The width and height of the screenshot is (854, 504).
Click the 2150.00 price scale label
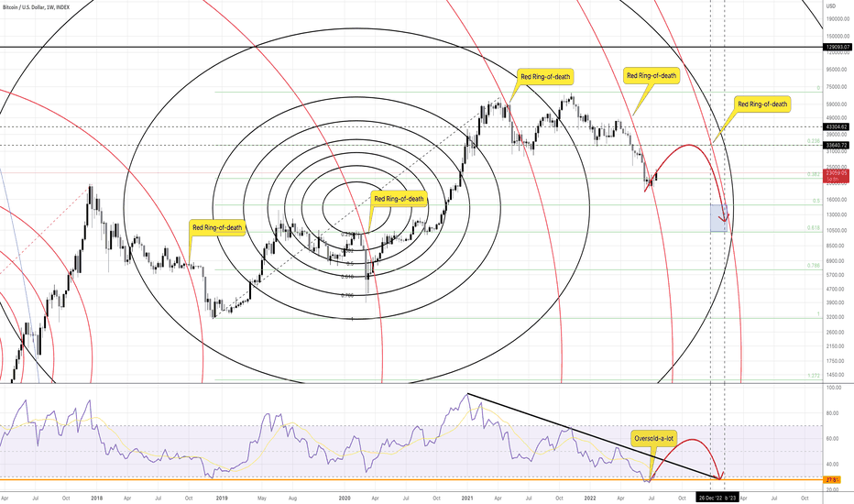(838, 346)
